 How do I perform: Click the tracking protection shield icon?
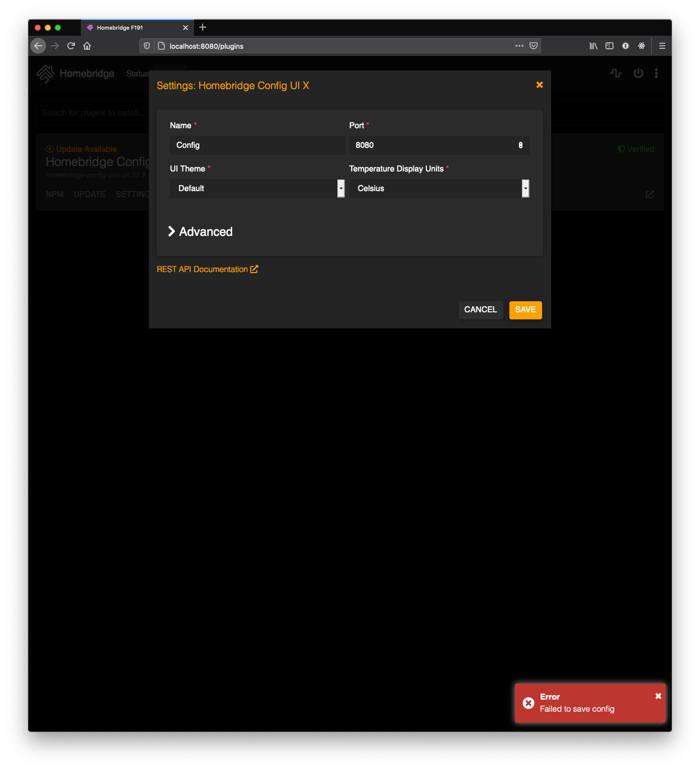pos(146,46)
